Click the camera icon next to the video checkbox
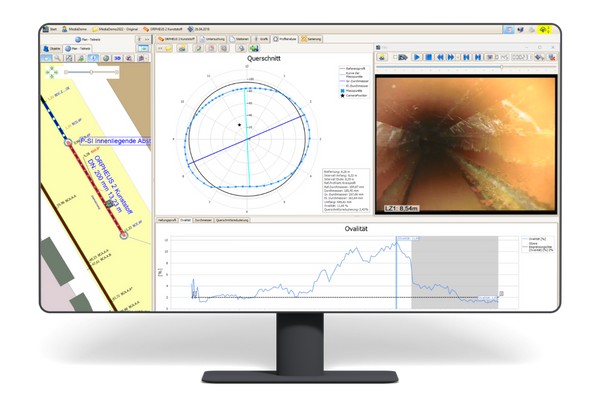 tap(403, 57)
